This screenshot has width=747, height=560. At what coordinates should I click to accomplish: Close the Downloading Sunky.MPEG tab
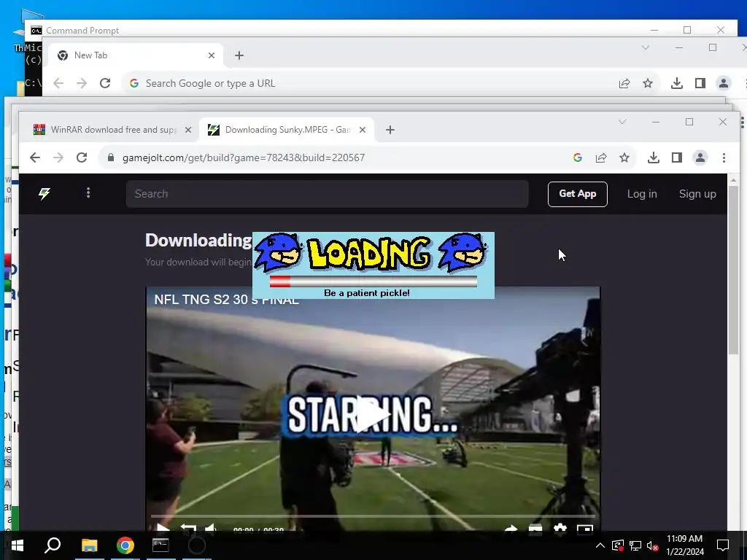pyautogui.click(x=363, y=130)
